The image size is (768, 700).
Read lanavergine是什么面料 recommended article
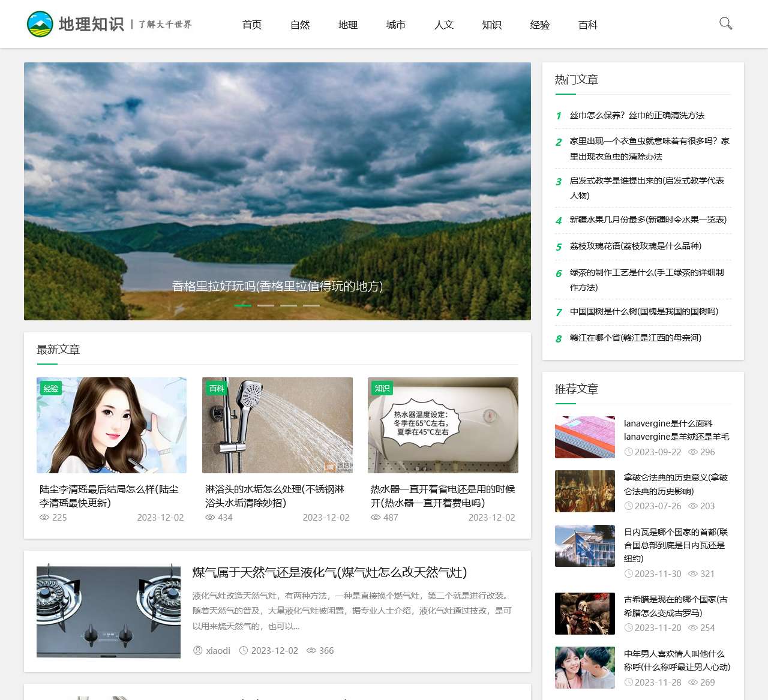tap(677, 430)
